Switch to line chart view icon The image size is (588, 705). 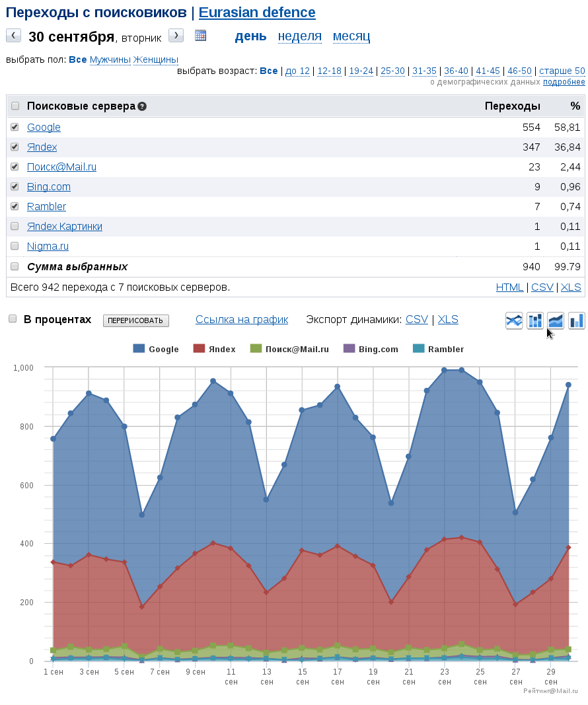514,320
